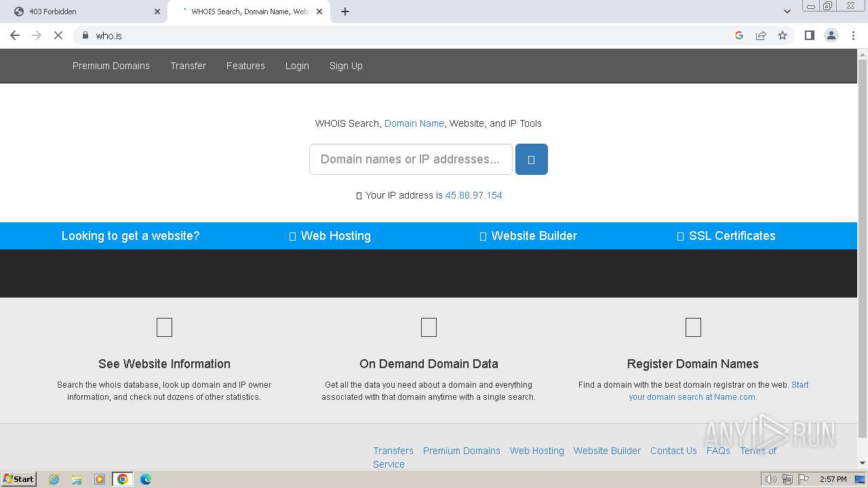
Task: Open the volume control in the tray
Action: [771, 479]
